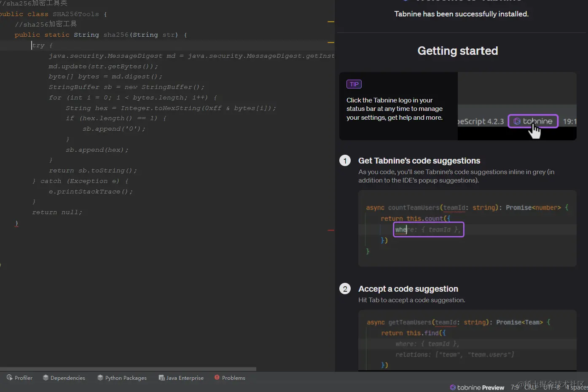Click the "if (hex.length() == 1) {" line

116,118
